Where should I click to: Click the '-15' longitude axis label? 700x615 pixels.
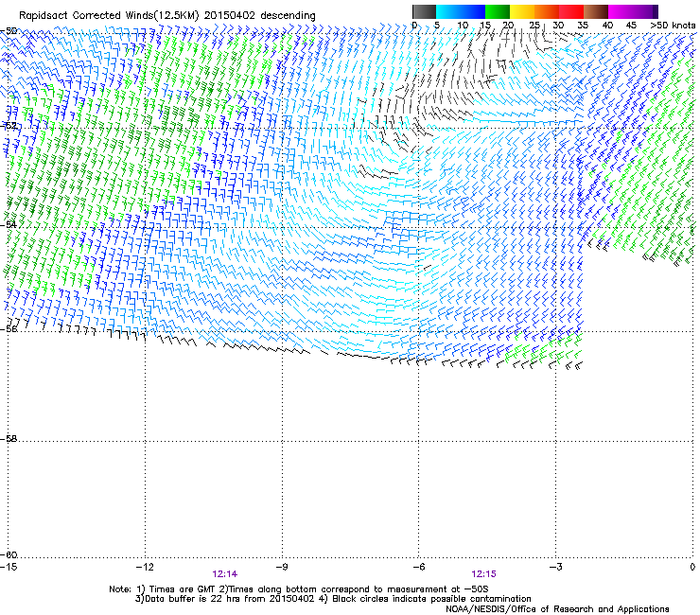click(x=9, y=567)
